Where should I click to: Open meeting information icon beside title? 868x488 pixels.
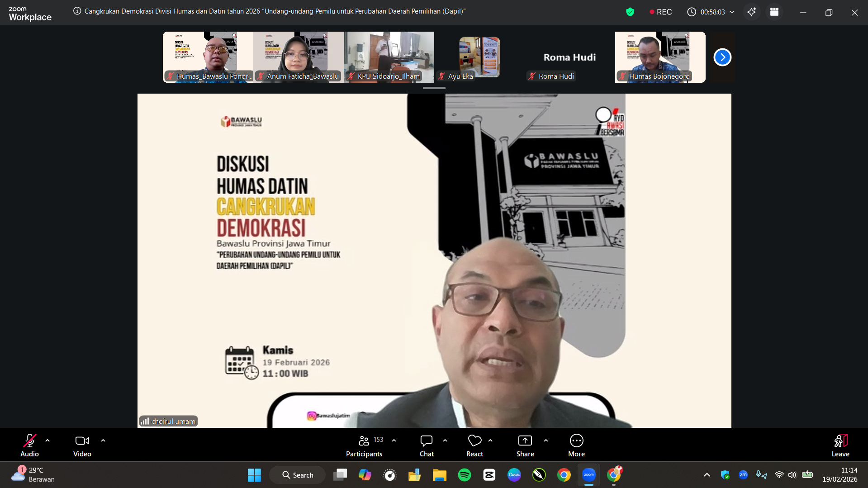point(77,11)
